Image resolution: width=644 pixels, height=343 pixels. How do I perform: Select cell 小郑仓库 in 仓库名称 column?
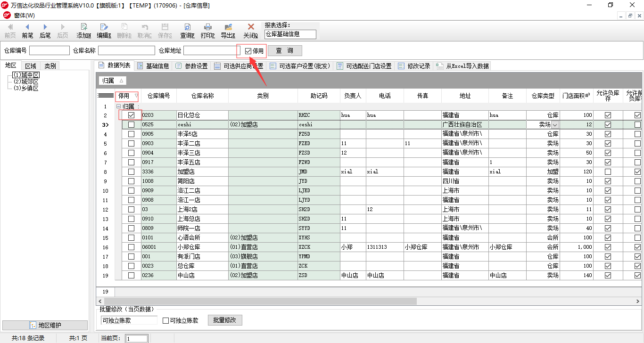tap(202, 247)
